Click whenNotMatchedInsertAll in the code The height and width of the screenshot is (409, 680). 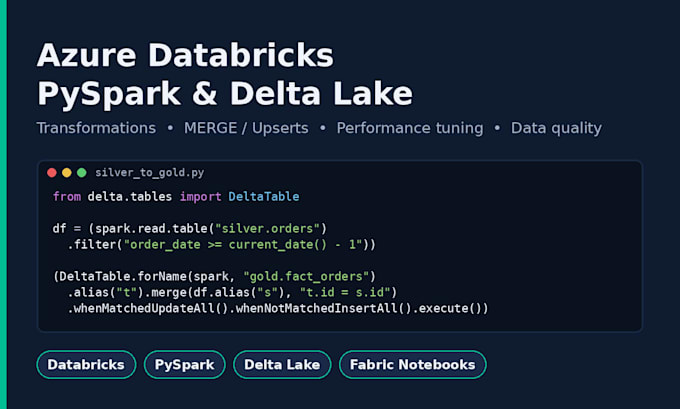[317, 308]
